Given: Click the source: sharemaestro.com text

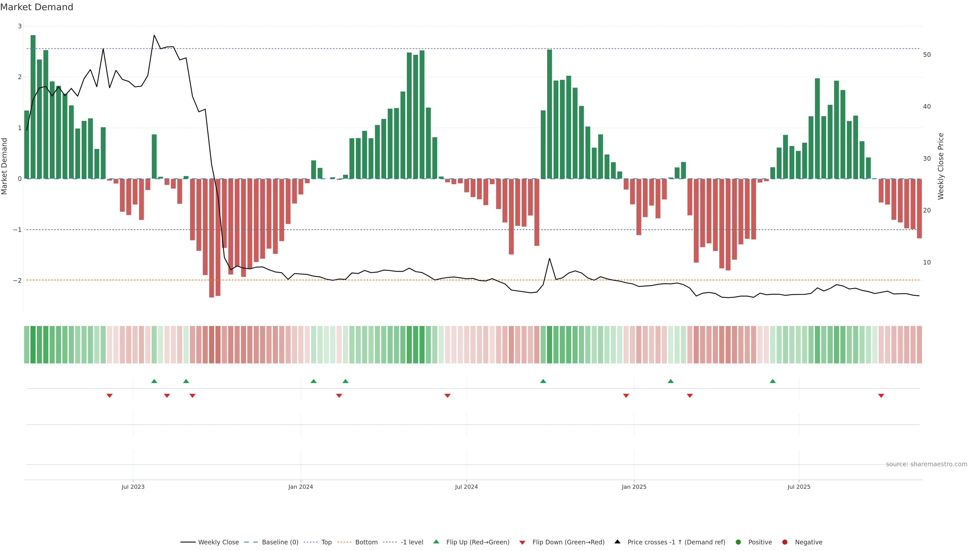Looking at the screenshot, I should pos(926,464).
